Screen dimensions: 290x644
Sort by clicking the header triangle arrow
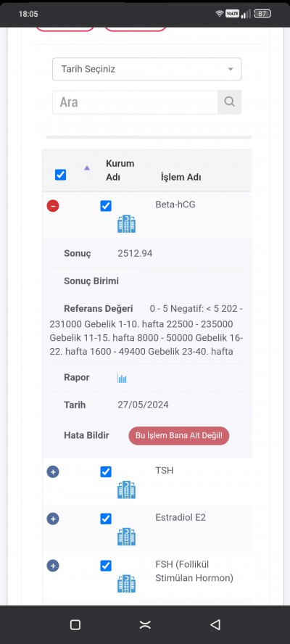click(x=87, y=168)
